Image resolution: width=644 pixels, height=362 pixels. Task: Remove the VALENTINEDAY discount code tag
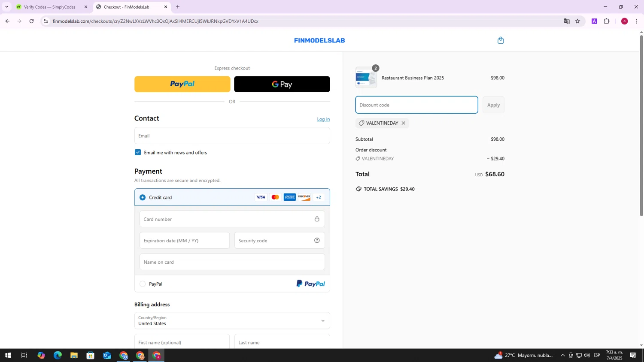coord(404,123)
